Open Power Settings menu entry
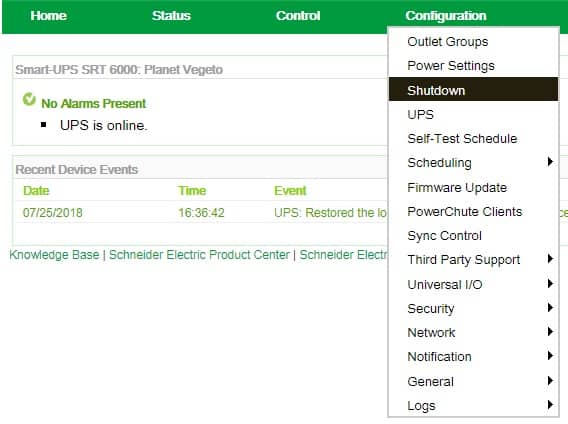This screenshot has width=568, height=424. coord(473,66)
